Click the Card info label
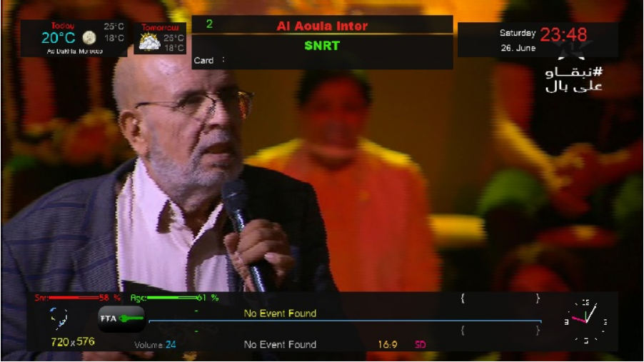Image resolution: width=644 pixels, height=362 pixels. (203, 61)
